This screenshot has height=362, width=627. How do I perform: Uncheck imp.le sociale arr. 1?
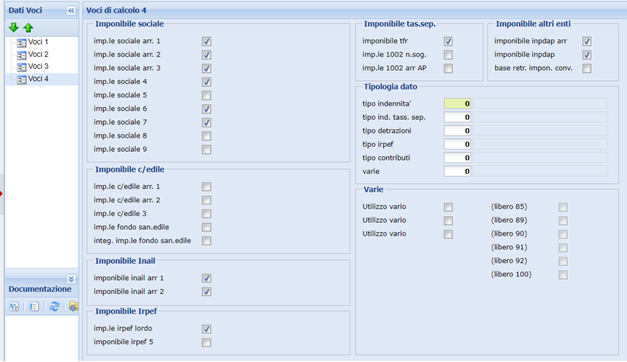[206, 41]
